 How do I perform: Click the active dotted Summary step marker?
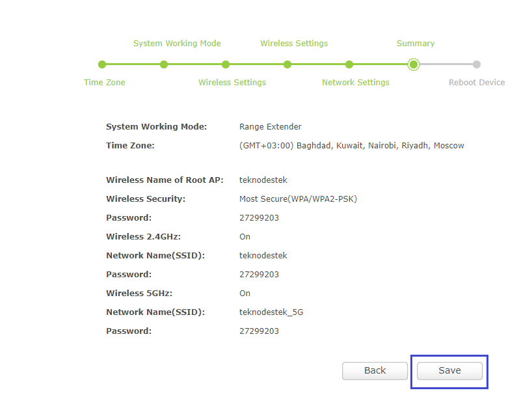click(413, 64)
